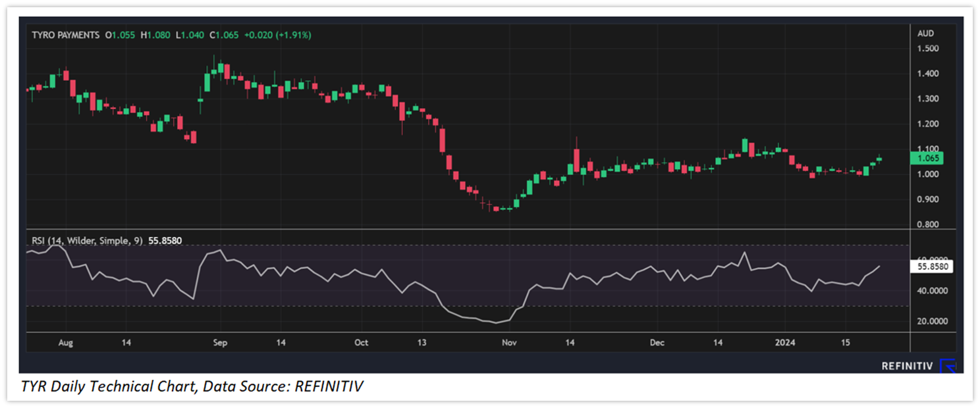The image size is (980, 408).
Task: Click the 20.0000 RSI axis label
Action: [x=933, y=321]
